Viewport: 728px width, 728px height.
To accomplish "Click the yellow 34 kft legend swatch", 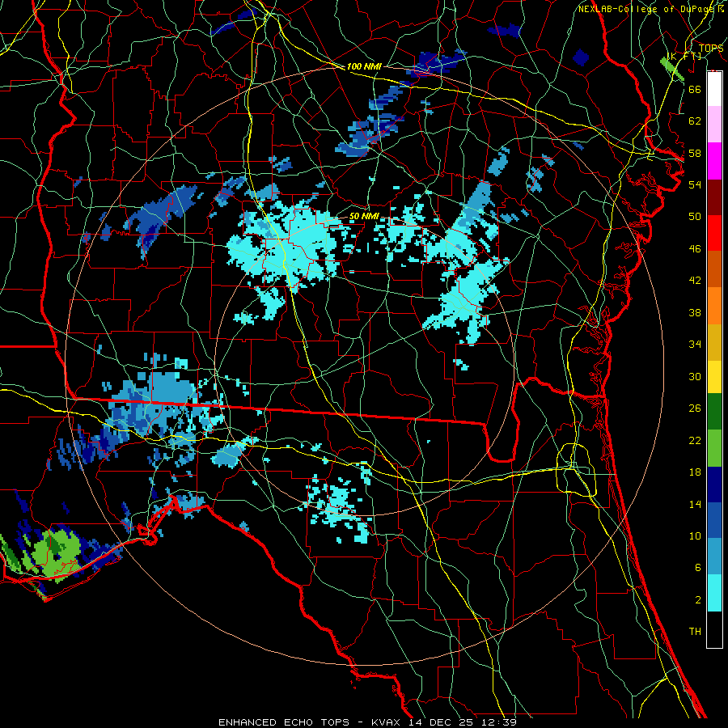I will click(x=714, y=376).
